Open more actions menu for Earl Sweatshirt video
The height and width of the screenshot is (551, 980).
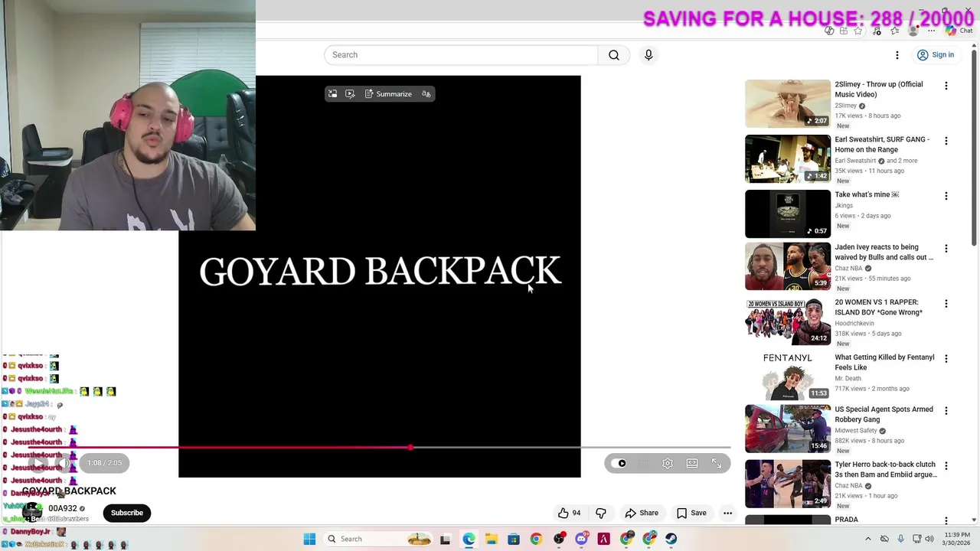[946, 141]
